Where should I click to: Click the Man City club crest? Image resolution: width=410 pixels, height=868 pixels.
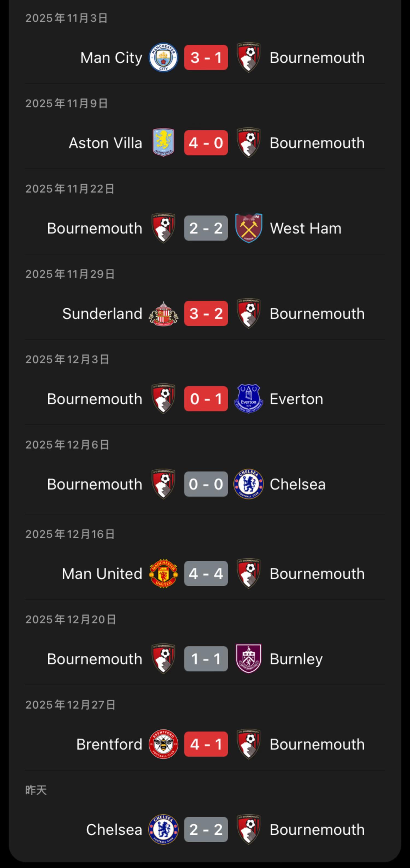(x=163, y=58)
